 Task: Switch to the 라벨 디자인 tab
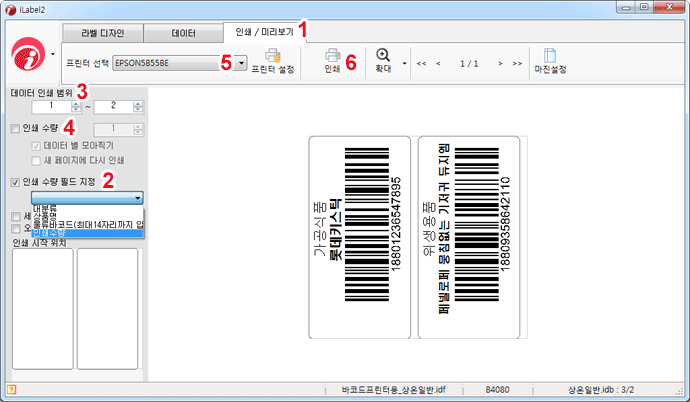103,33
